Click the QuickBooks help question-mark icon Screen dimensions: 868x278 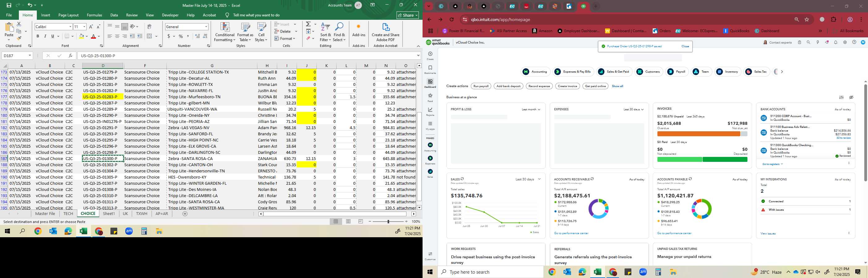pos(854,42)
